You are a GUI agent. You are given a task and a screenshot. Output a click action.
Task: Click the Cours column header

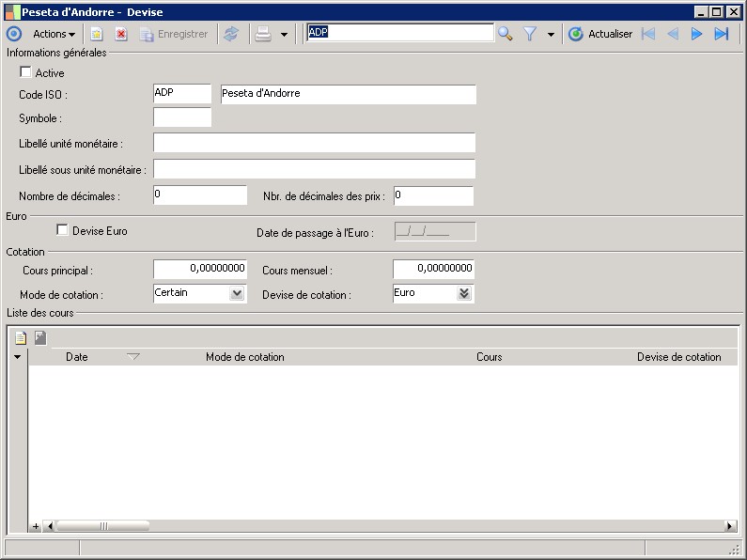(x=489, y=357)
